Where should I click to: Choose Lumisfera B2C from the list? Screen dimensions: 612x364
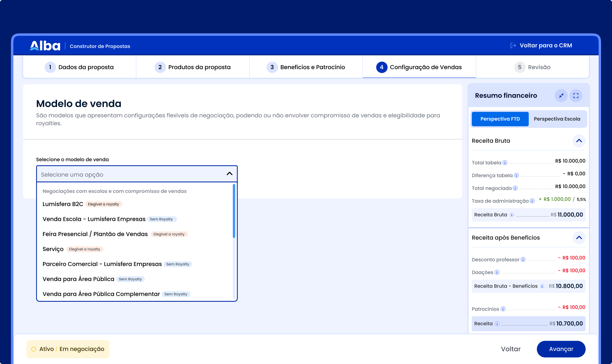pyautogui.click(x=63, y=204)
